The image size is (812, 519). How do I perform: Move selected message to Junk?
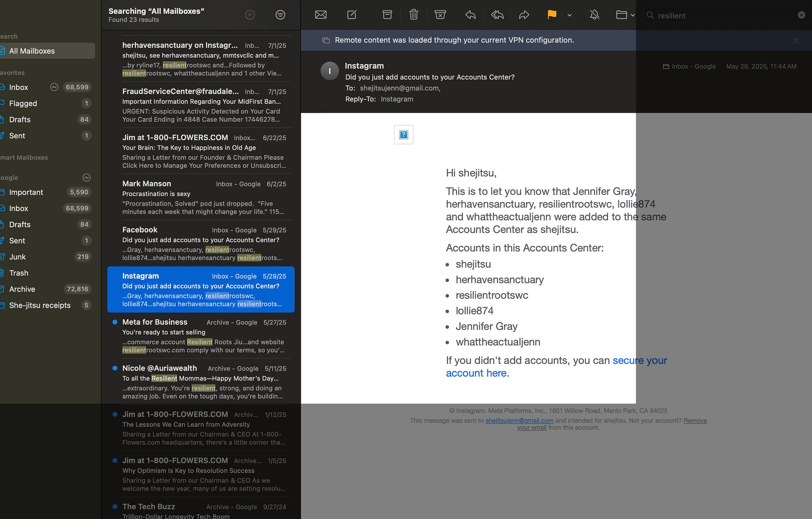click(440, 15)
